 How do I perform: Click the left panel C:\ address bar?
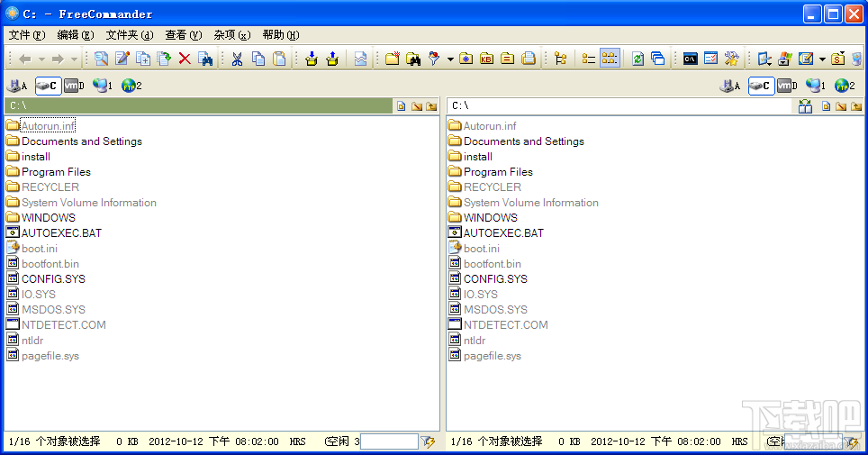[x=199, y=105]
